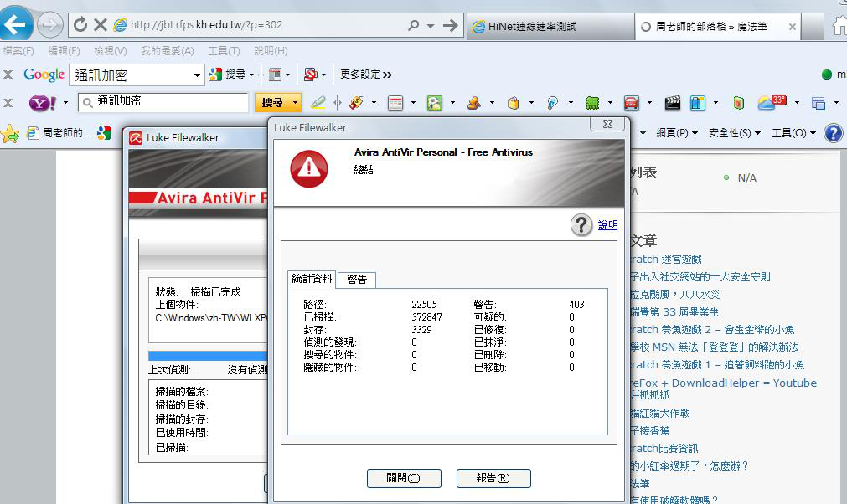Click the browser forward arrow button
Image resolution: width=847 pixels, height=504 pixels.
click(49, 25)
